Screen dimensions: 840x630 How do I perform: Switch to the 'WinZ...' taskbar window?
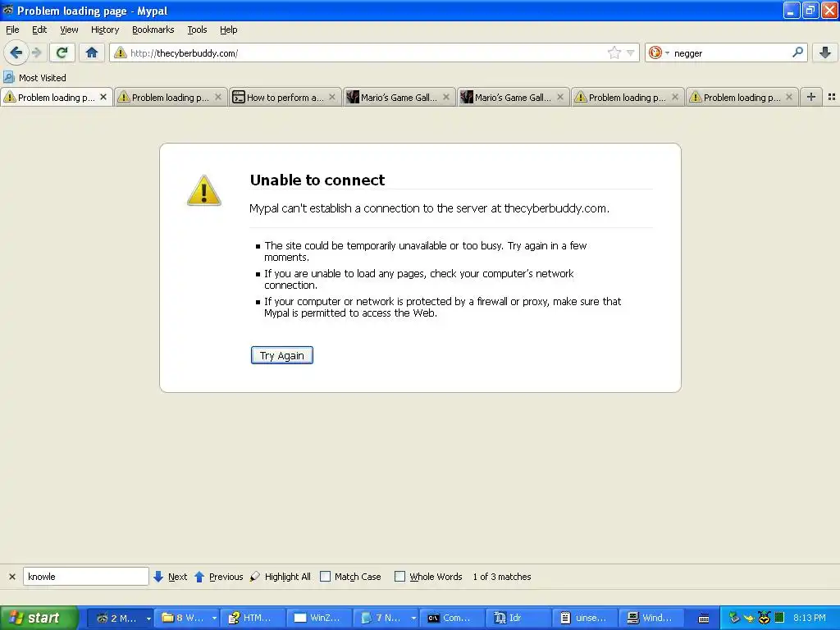[319, 618]
